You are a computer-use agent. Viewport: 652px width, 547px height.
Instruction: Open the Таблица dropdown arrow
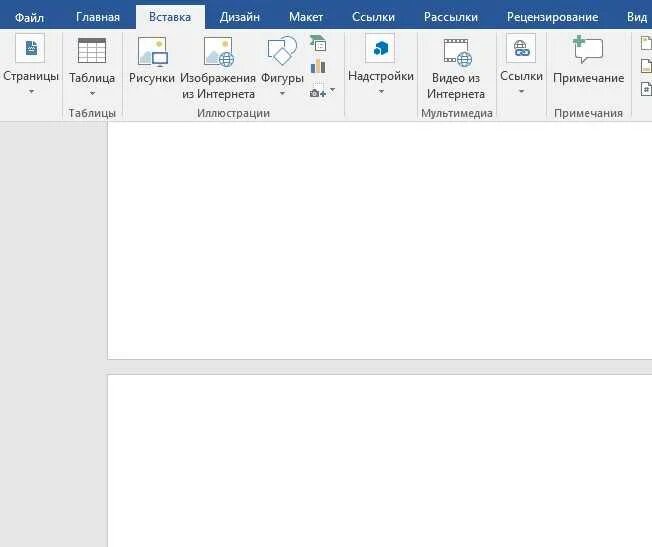[x=92, y=94]
